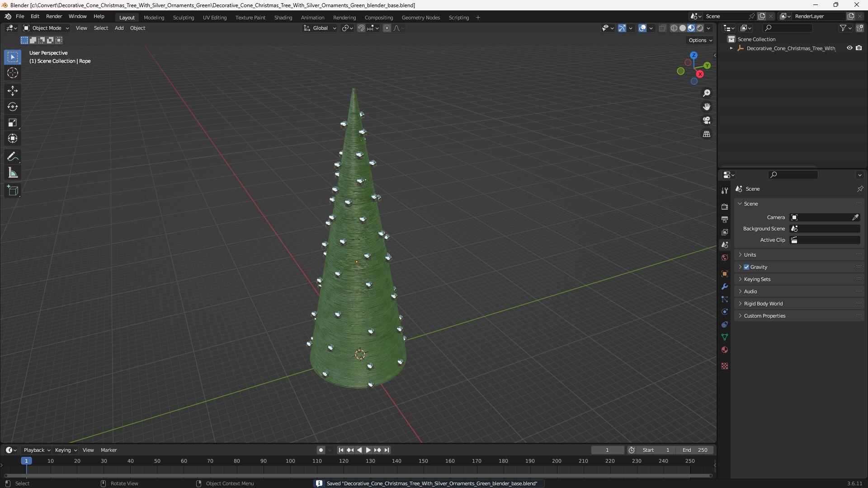Play the animation in the timeline

[368, 450]
